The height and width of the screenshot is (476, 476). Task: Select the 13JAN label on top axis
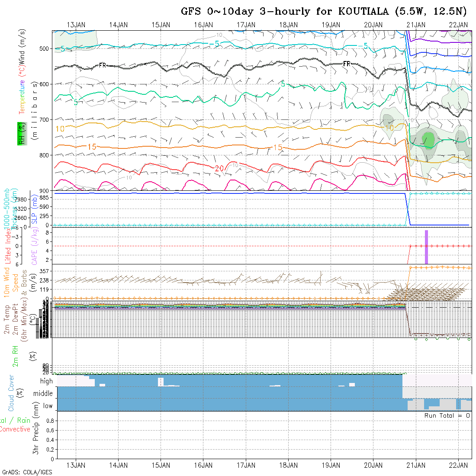point(76,25)
